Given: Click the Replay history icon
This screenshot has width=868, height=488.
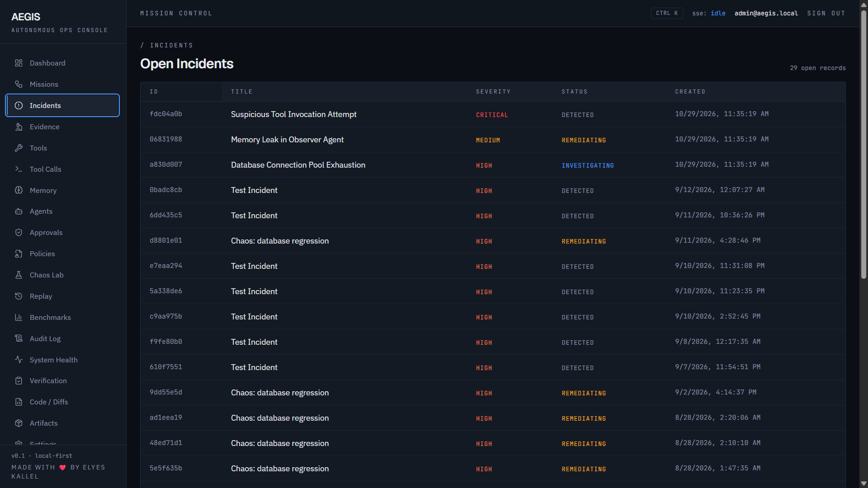Looking at the screenshot, I should point(19,296).
